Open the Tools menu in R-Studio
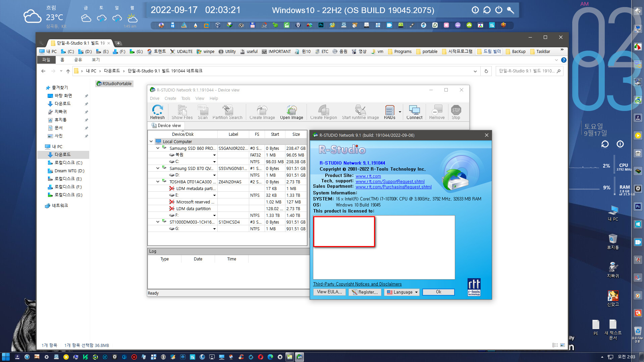This screenshot has width=644, height=362. coord(185,99)
